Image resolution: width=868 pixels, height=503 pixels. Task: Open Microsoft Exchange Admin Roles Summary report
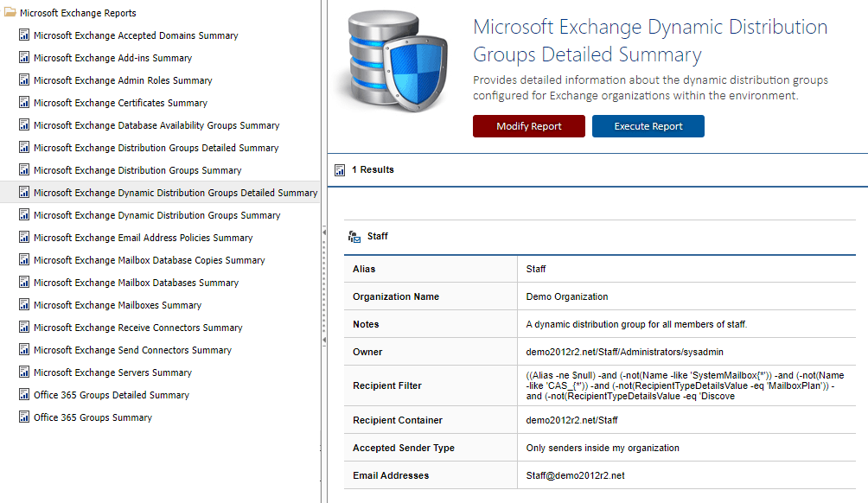coord(123,80)
